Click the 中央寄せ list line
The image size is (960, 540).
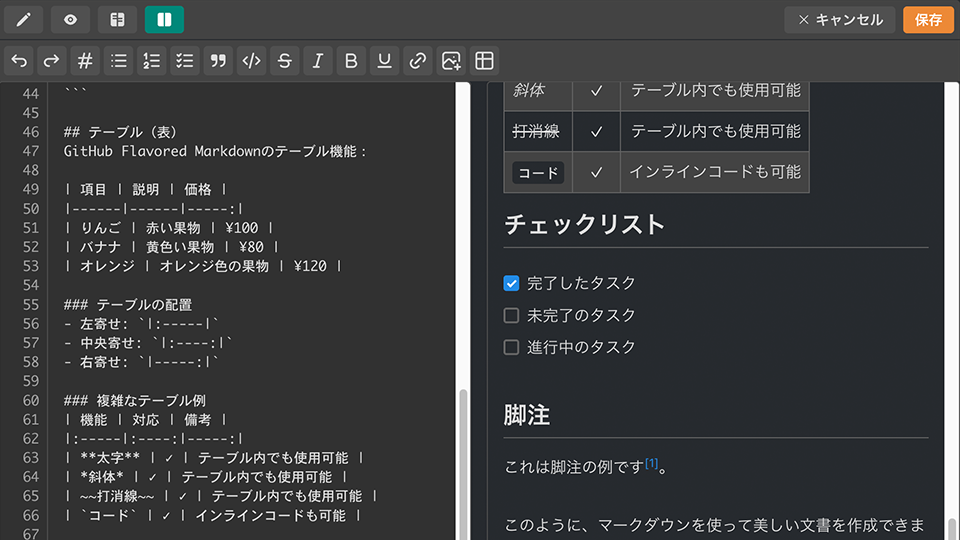click(148, 343)
